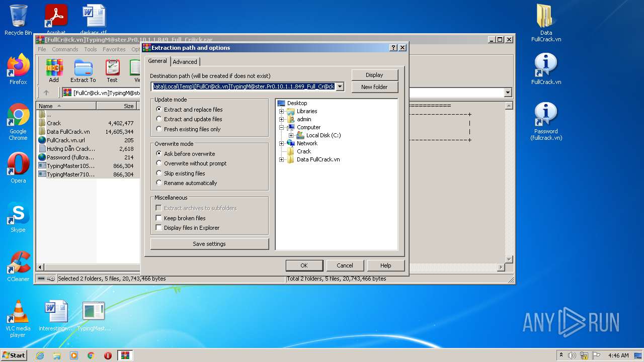The height and width of the screenshot is (362, 644).
Task: Click WinRAR taskbar button
Action: pyautogui.click(x=125, y=355)
